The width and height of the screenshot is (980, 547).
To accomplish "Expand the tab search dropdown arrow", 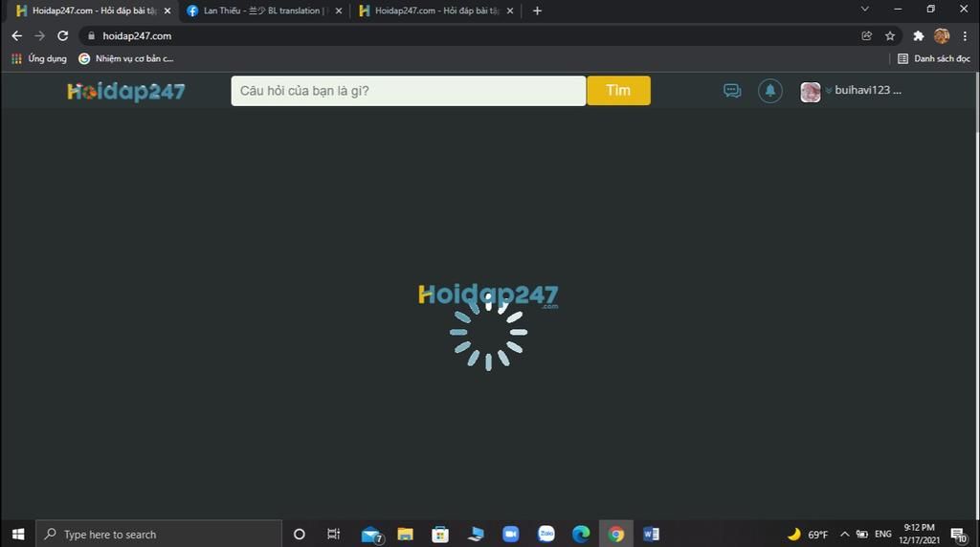I will (865, 9).
